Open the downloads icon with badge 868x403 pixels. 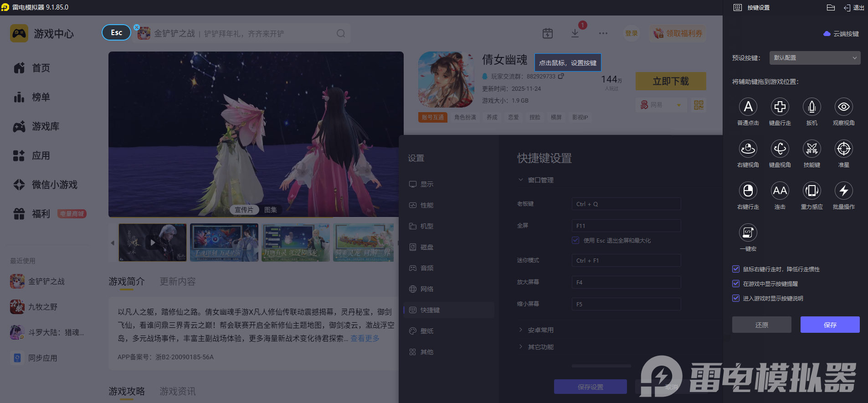(575, 33)
